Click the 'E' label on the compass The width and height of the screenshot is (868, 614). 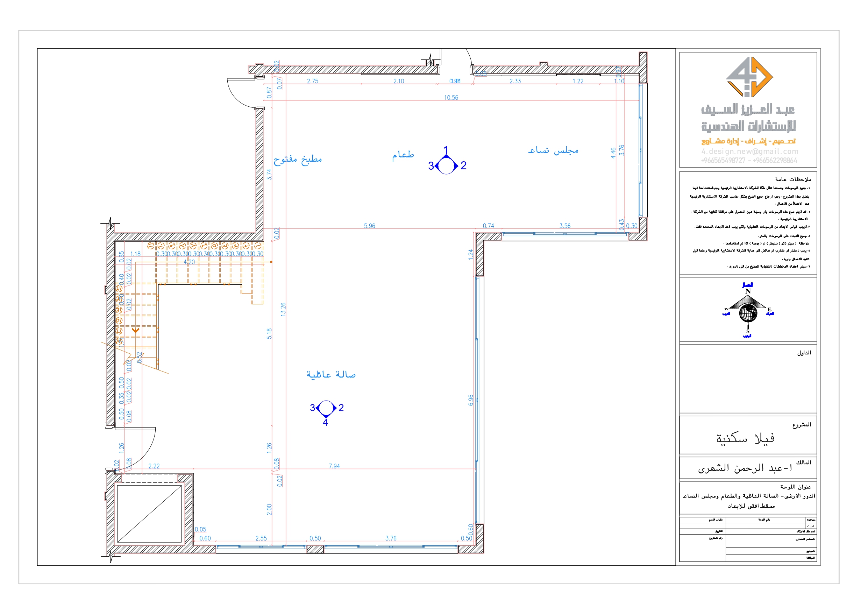click(x=770, y=310)
